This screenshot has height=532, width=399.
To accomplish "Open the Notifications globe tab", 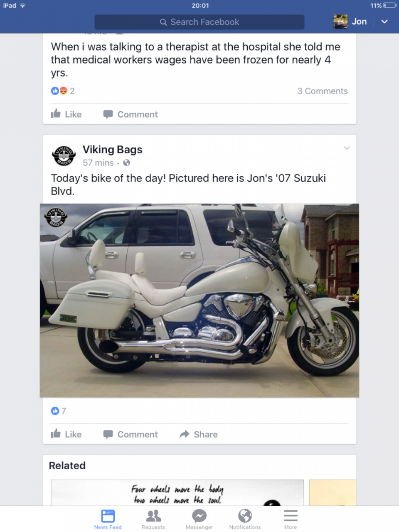I will (245, 519).
